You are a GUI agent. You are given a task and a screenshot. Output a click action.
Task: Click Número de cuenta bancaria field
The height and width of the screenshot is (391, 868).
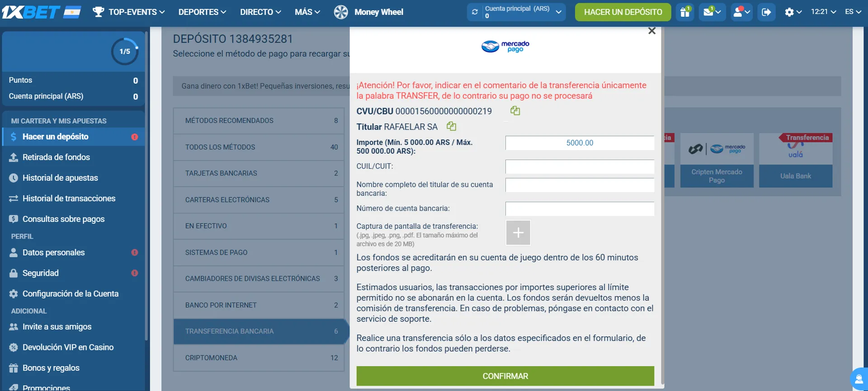pyautogui.click(x=580, y=209)
